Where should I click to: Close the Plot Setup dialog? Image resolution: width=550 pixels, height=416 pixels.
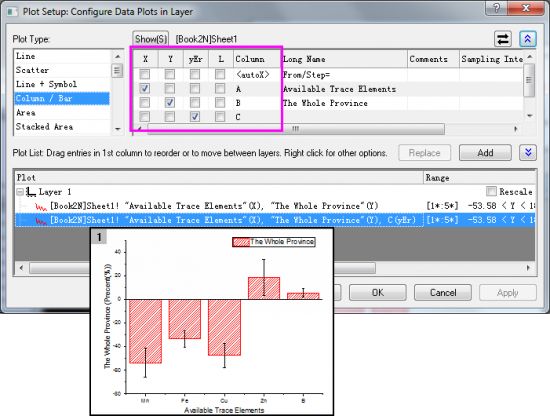[x=526, y=8]
